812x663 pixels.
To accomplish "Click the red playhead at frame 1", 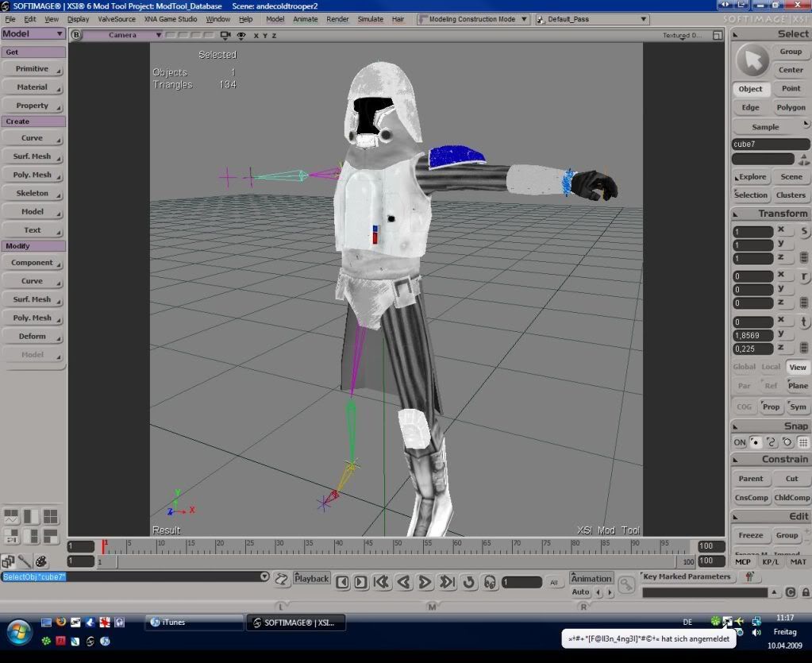I will click(104, 546).
